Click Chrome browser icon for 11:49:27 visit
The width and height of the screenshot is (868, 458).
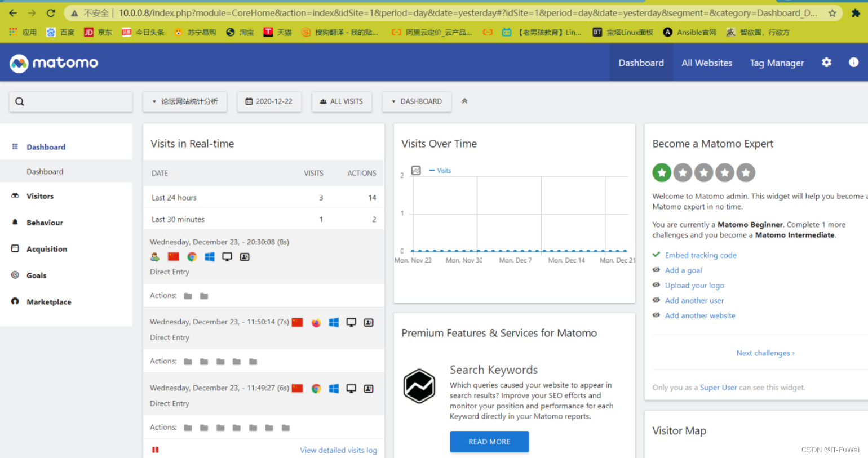click(316, 389)
